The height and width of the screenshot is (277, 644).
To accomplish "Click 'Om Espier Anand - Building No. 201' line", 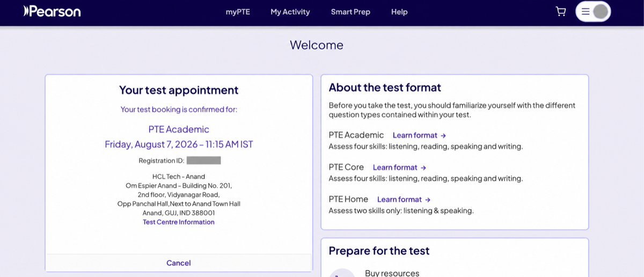I will click(x=179, y=186).
